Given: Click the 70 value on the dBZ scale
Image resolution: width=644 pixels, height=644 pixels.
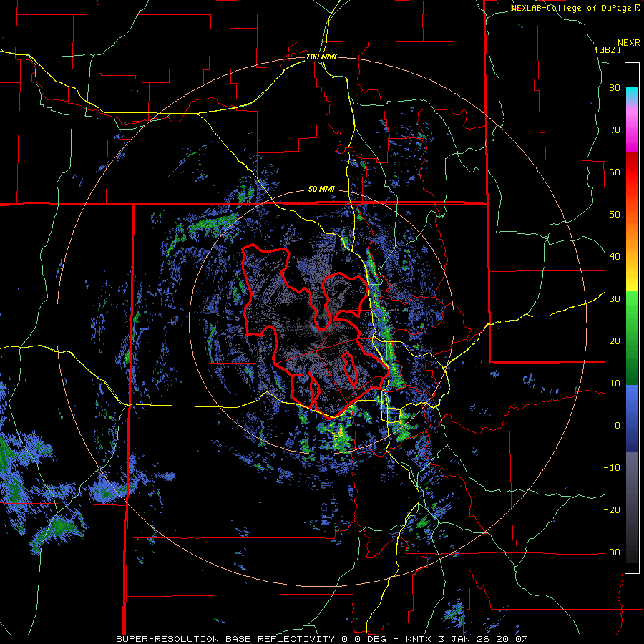Looking at the screenshot, I should pos(615,130).
